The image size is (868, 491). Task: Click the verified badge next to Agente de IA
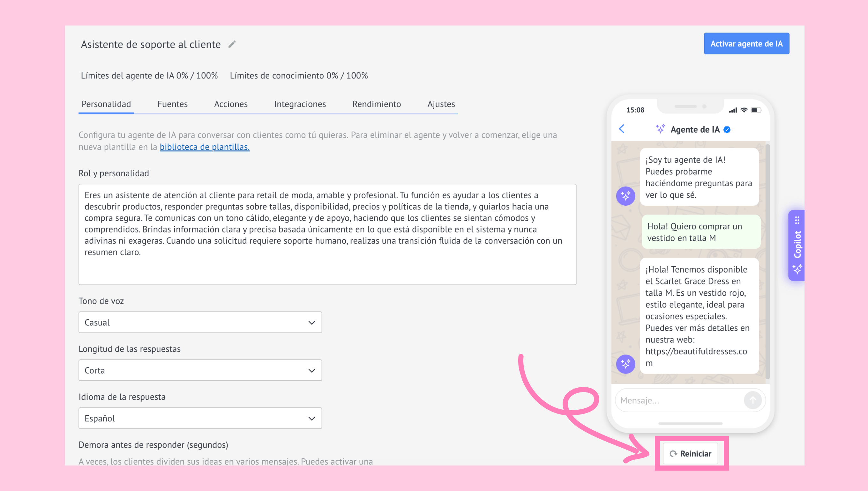[x=727, y=130]
